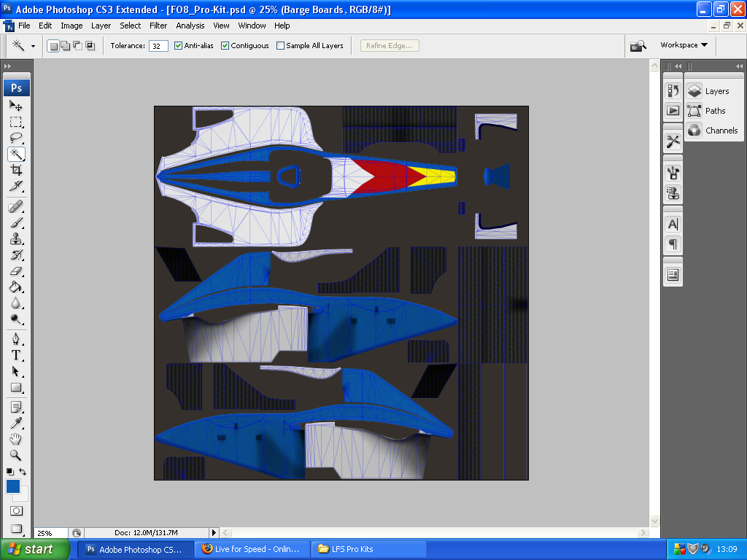
Task: Open the Paths panel
Action: click(713, 111)
